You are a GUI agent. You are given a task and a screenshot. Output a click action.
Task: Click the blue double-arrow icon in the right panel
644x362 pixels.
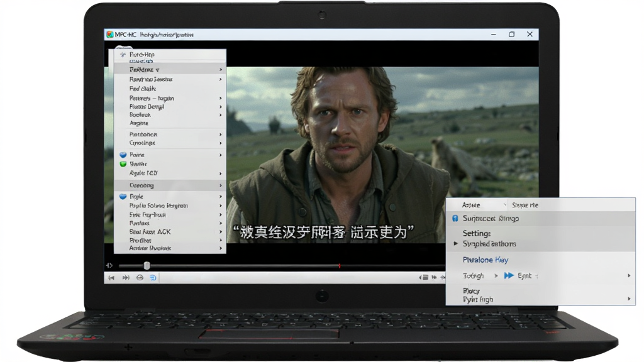pos(509,275)
